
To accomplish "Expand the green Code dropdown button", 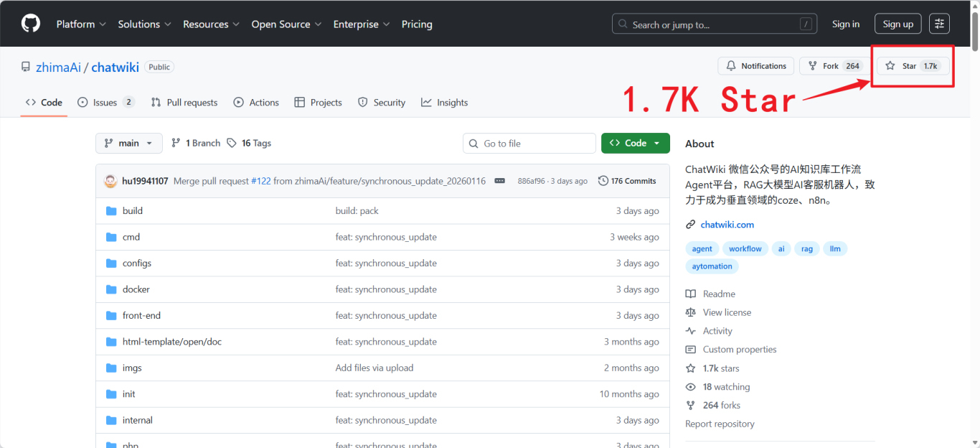I will pyautogui.click(x=635, y=143).
